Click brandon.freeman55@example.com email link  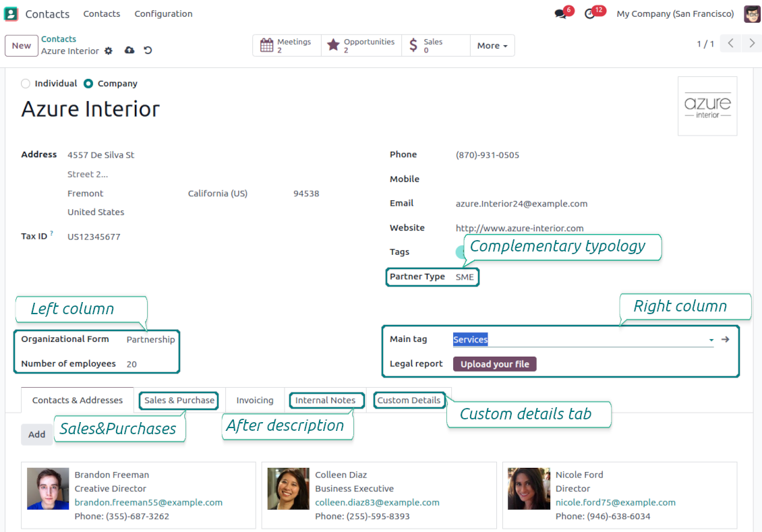[148, 502]
